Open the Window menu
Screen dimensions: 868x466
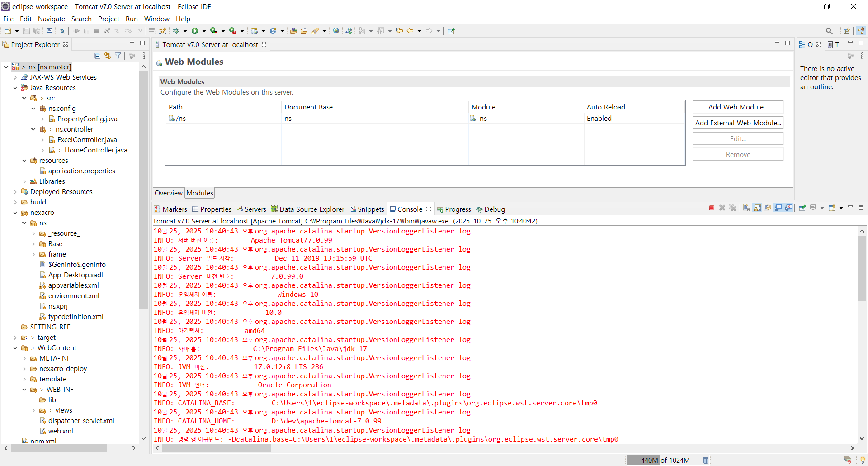pyautogui.click(x=156, y=19)
